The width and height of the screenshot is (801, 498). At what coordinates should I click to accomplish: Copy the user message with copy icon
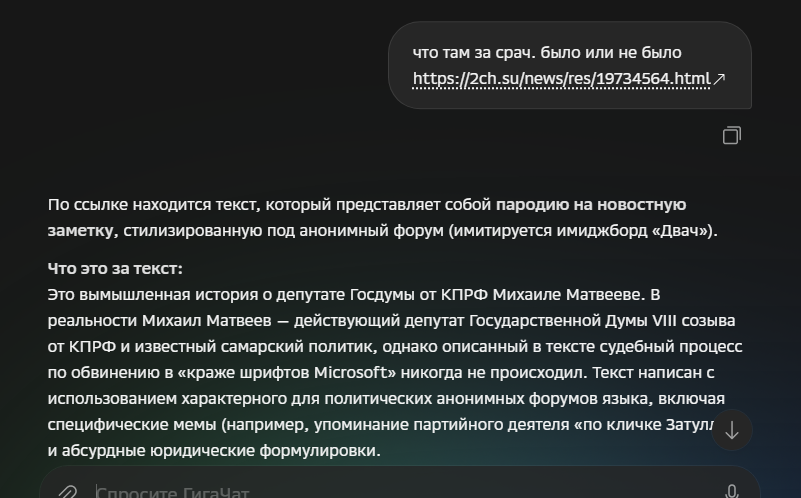pos(732,135)
